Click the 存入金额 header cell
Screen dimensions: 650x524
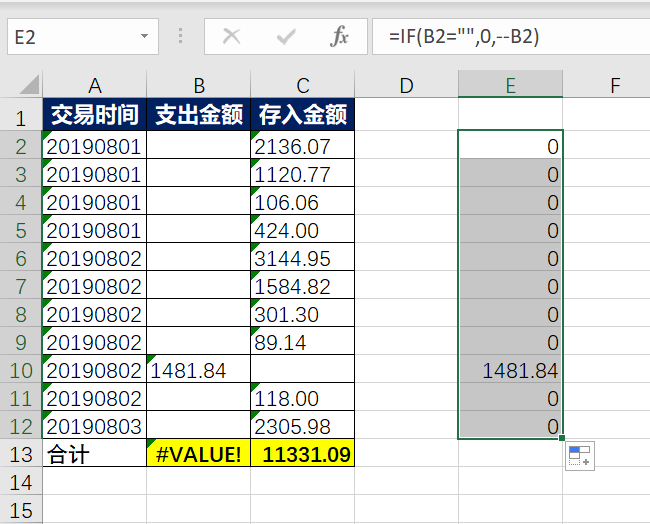click(x=303, y=115)
